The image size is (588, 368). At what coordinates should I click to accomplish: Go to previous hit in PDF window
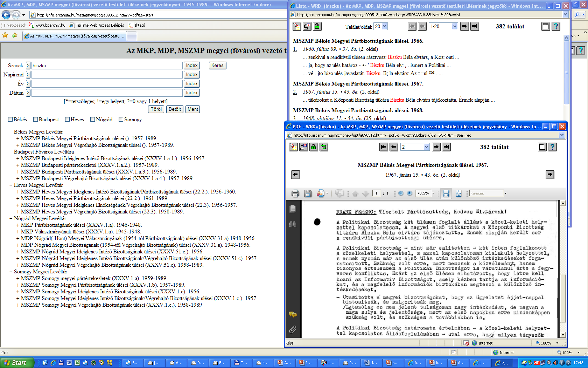point(394,147)
